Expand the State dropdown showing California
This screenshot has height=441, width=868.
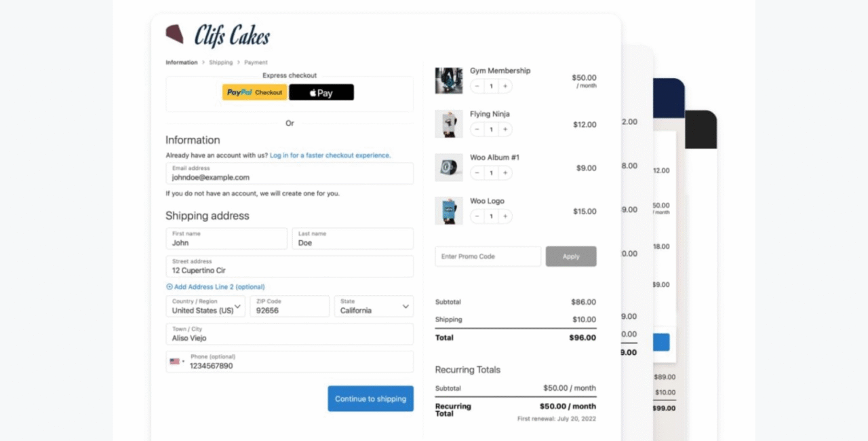pos(374,307)
